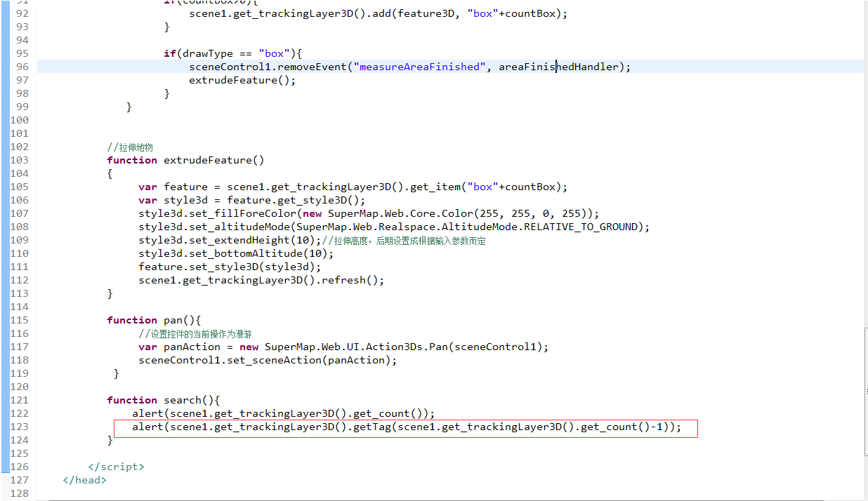The image size is (868, 501).
Task: Click "set_extendHeight(10)" on line 109
Action: coord(249,240)
